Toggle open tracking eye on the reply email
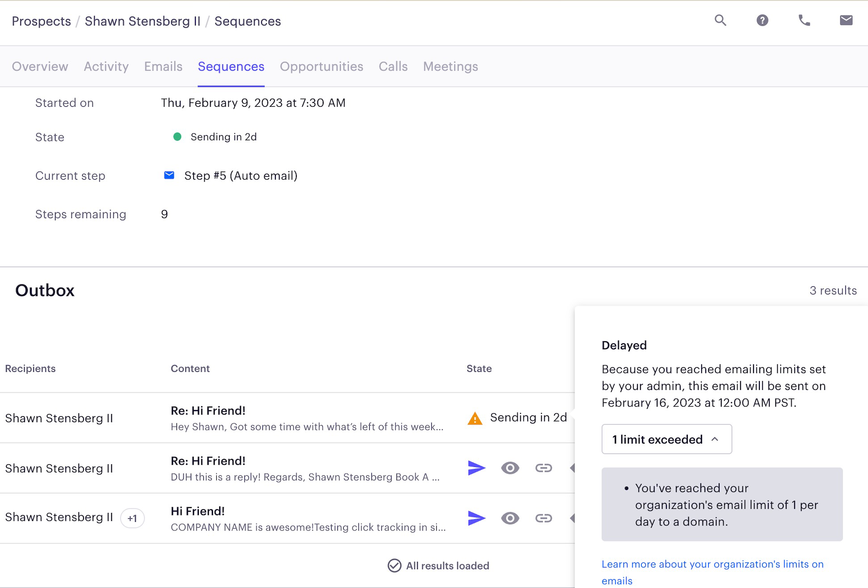The image size is (868, 588). point(510,468)
